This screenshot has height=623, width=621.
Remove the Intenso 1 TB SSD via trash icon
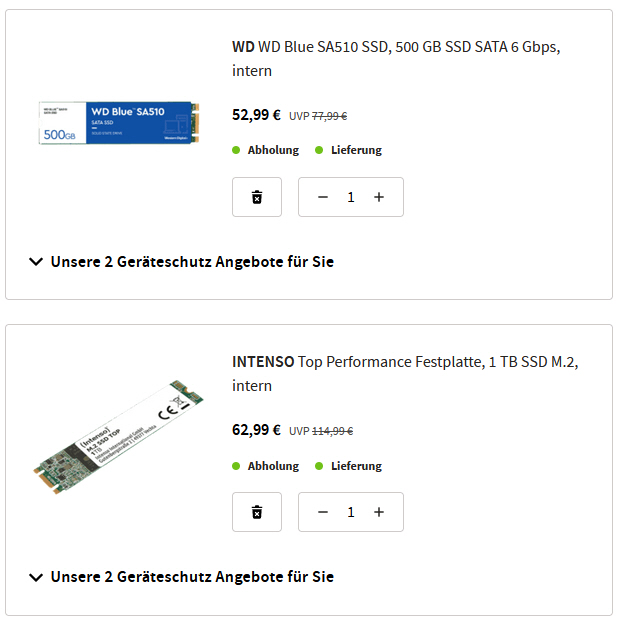(257, 512)
